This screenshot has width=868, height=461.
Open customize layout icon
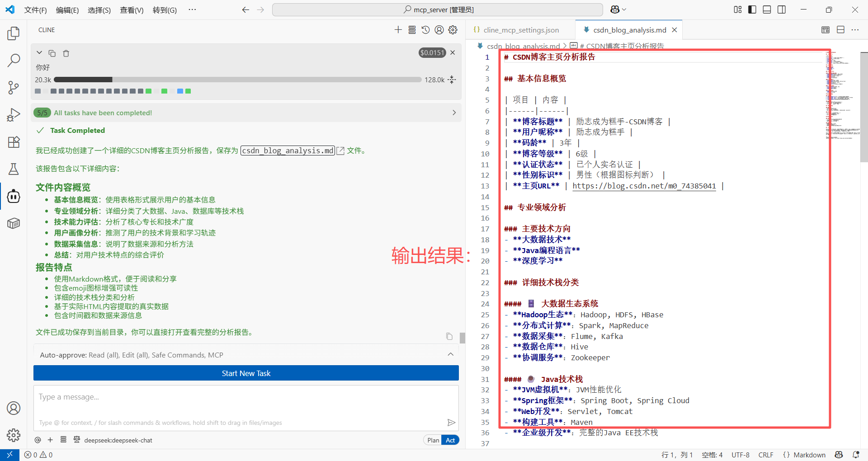(738, 9)
